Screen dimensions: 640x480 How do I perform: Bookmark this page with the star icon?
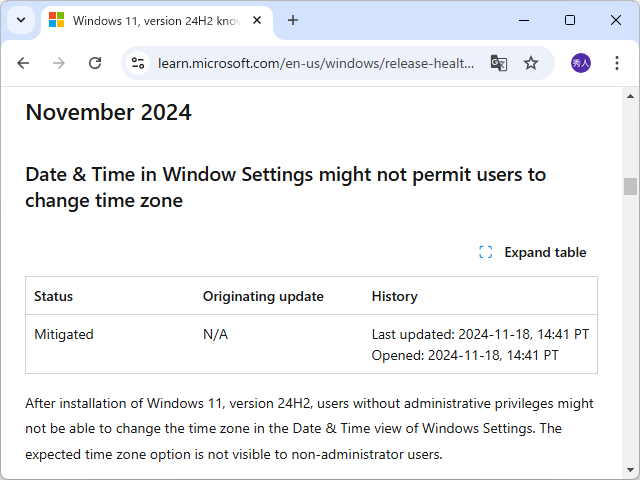pos(531,63)
